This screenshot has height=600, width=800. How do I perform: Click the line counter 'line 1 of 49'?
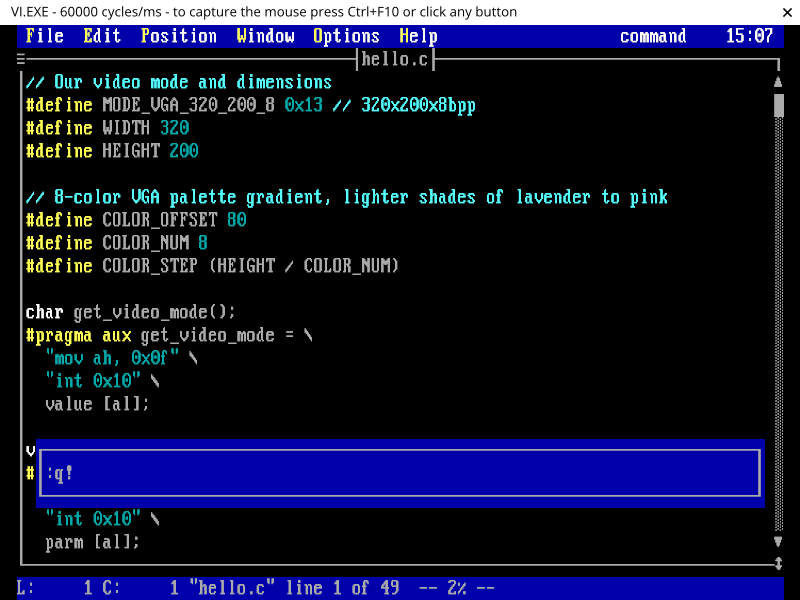pos(340,588)
